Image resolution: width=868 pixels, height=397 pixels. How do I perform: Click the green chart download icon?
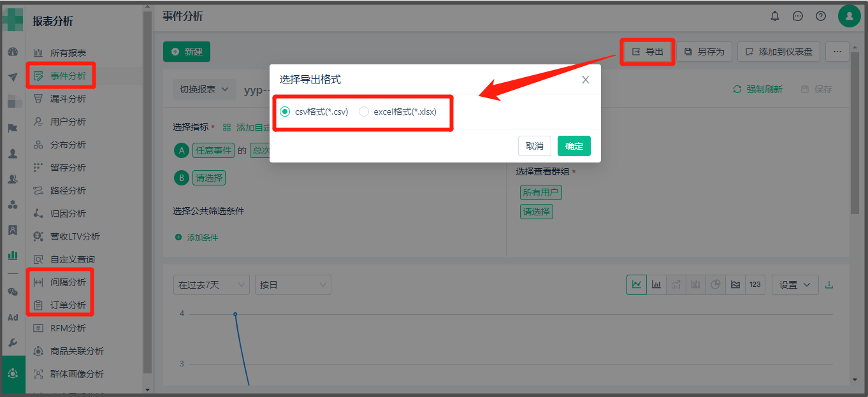click(x=829, y=285)
